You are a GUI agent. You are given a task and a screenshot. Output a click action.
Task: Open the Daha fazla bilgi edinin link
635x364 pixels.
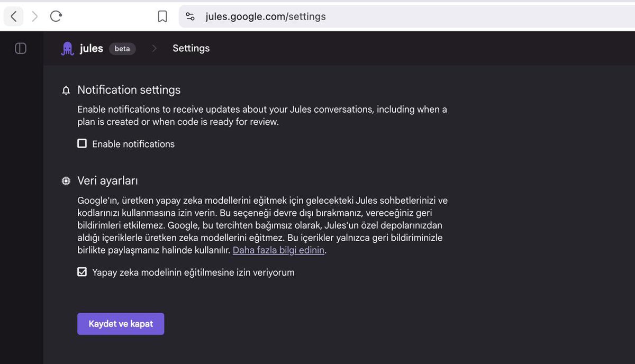click(278, 250)
